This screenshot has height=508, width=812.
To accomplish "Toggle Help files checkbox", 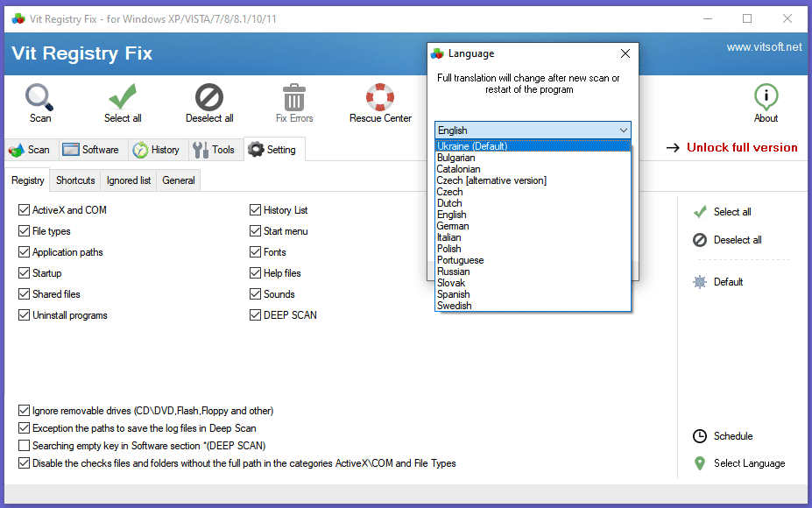I will [x=255, y=273].
